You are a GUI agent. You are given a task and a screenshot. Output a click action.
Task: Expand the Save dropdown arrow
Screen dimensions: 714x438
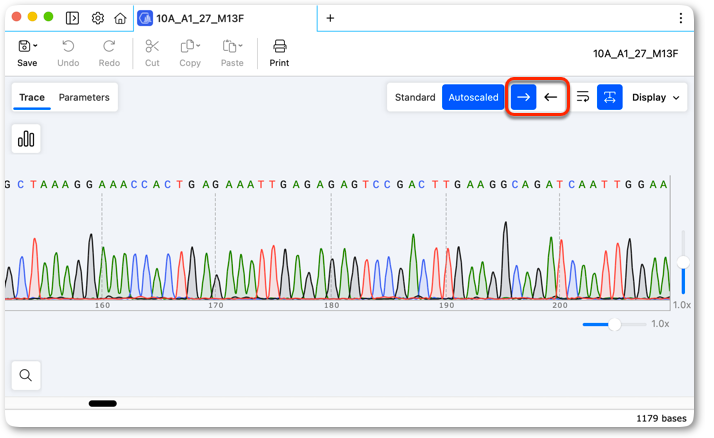coord(36,46)
